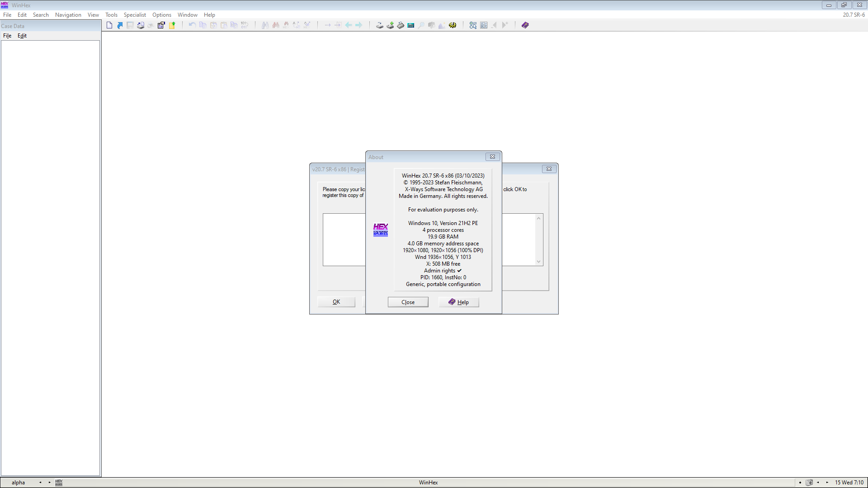
Task: Open the Specialist menu
Action: pos(135,15)
